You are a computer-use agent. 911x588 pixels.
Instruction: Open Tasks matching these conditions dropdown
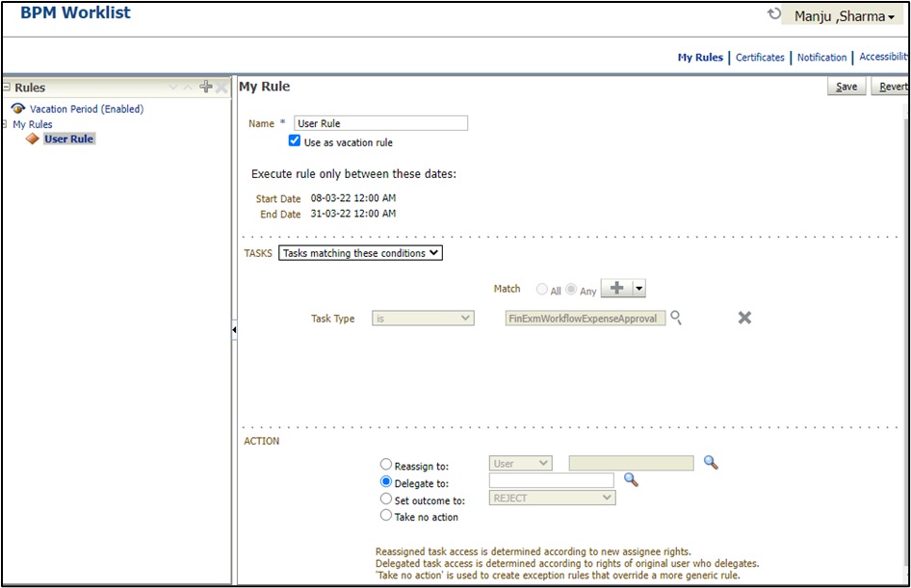(x=360, y=253)
